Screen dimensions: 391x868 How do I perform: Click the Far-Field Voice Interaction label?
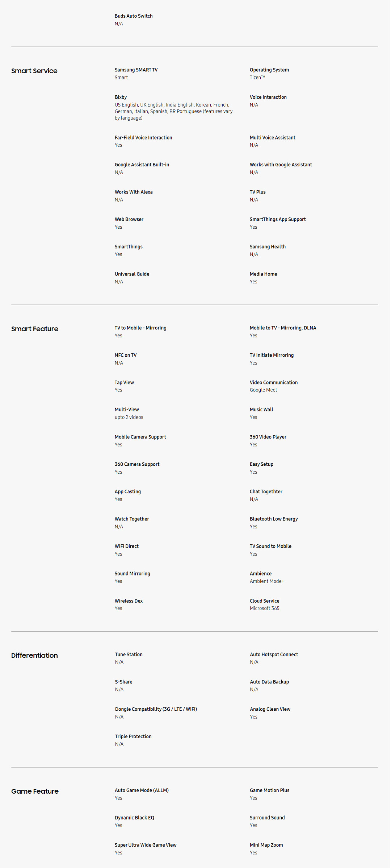click(x=143, y=138)
